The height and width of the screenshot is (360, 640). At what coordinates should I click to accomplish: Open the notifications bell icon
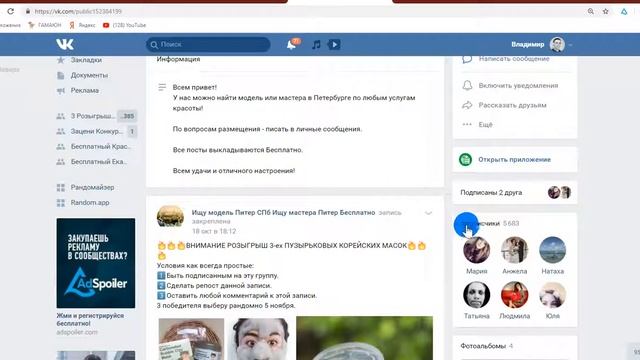coord(291,44)
